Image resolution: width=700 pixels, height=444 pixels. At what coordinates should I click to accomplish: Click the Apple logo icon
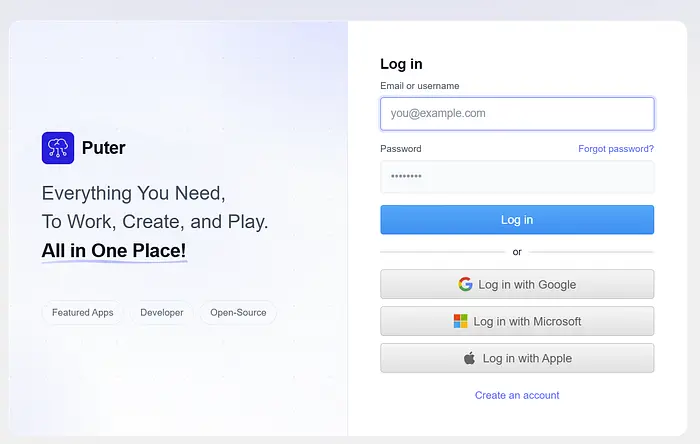(x=469, y=358)
